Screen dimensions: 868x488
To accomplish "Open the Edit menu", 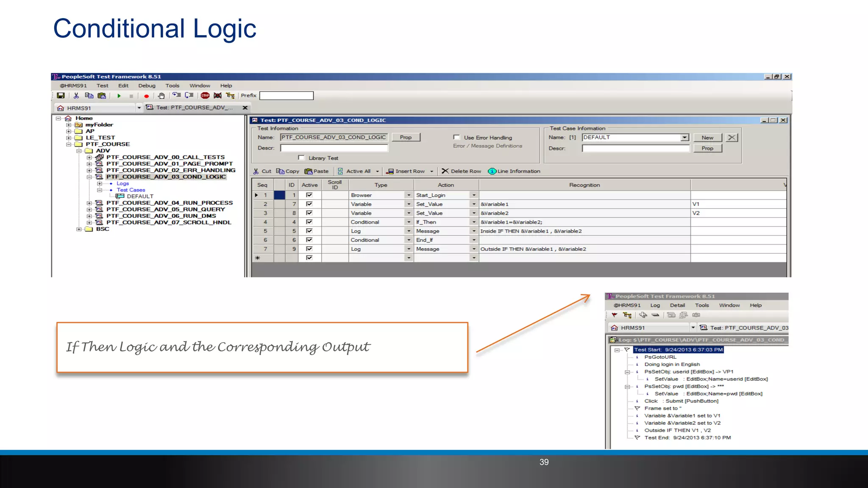I will pos(123,86).
